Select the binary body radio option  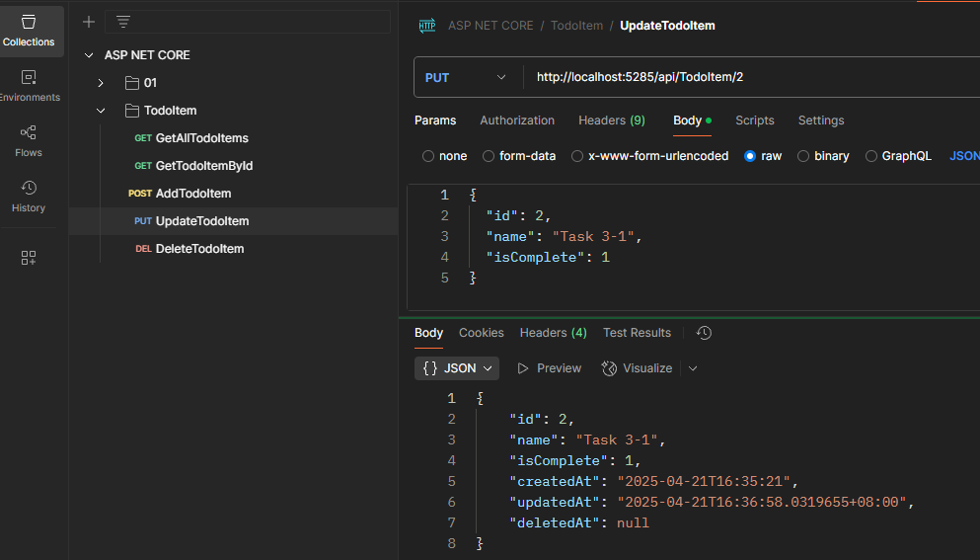click(x=803, y=156)
